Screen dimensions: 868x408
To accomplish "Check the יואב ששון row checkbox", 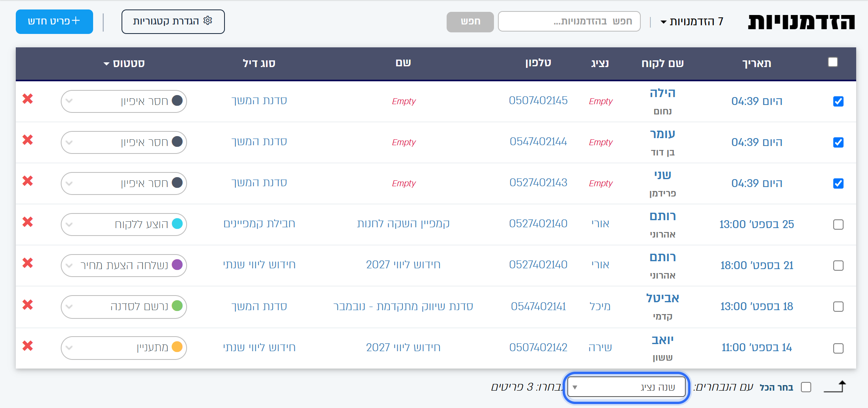I will click(838, 348).
